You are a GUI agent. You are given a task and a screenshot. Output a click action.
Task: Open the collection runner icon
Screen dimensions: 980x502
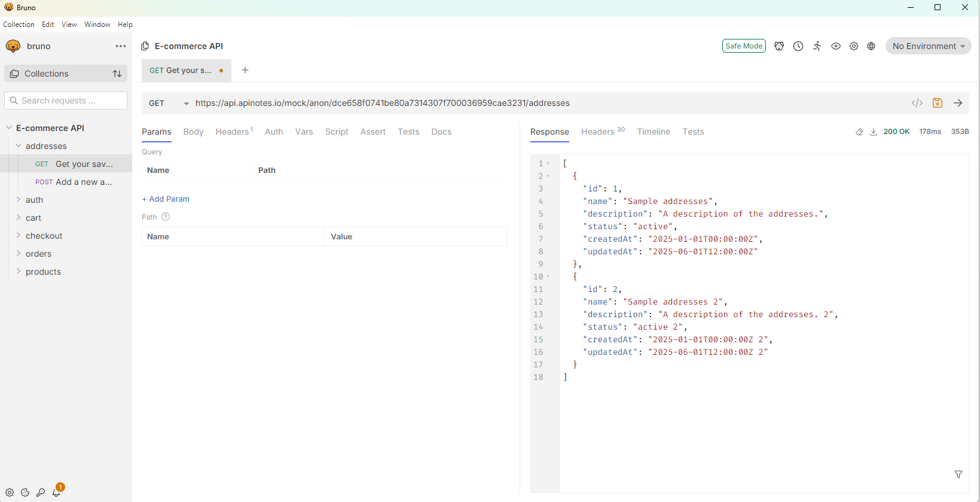pyautogui.click(x=817, y=46)
